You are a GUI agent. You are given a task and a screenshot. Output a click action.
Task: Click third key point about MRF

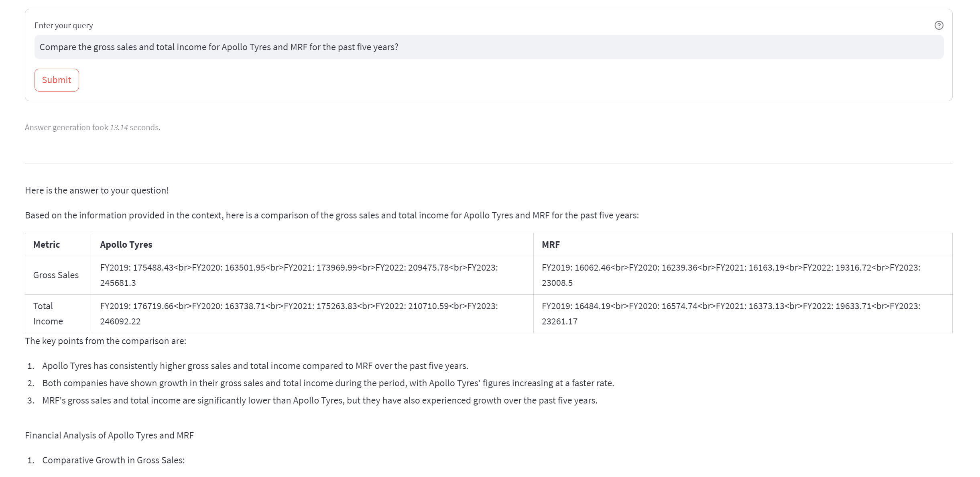(319, 400)
